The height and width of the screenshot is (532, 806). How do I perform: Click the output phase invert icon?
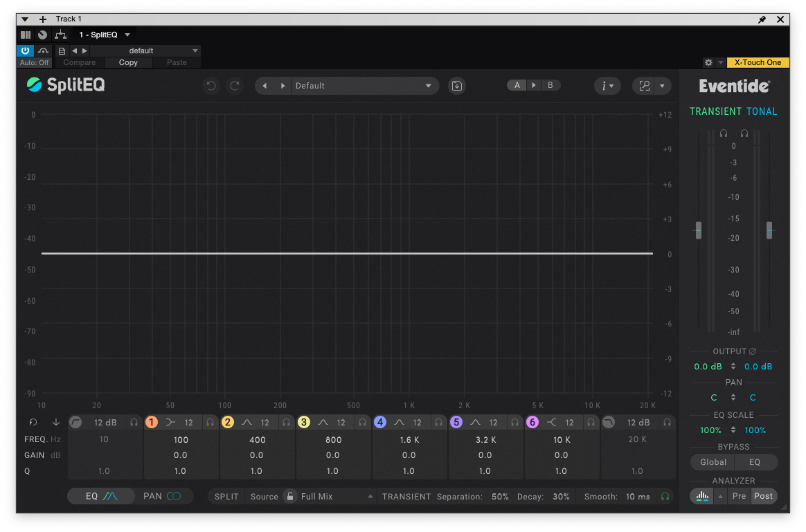(x=753, y=351)
